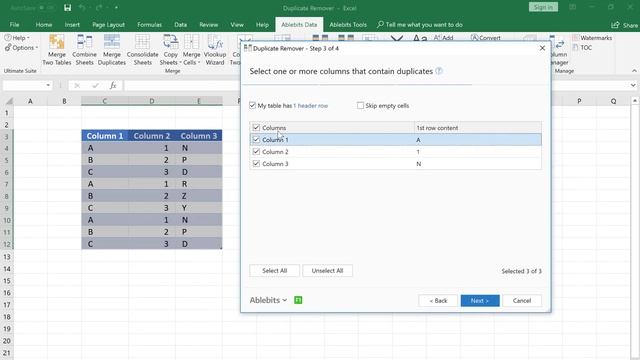Open help question mark beside dialog heading
640x360 pixels.
pyautogui.click(x=439, y=71)
